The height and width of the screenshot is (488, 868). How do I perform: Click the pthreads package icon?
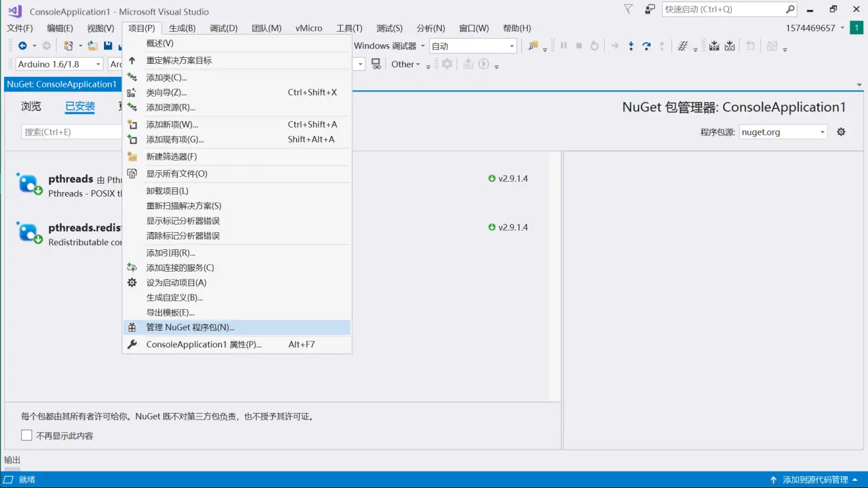click(x=30, y=184)
